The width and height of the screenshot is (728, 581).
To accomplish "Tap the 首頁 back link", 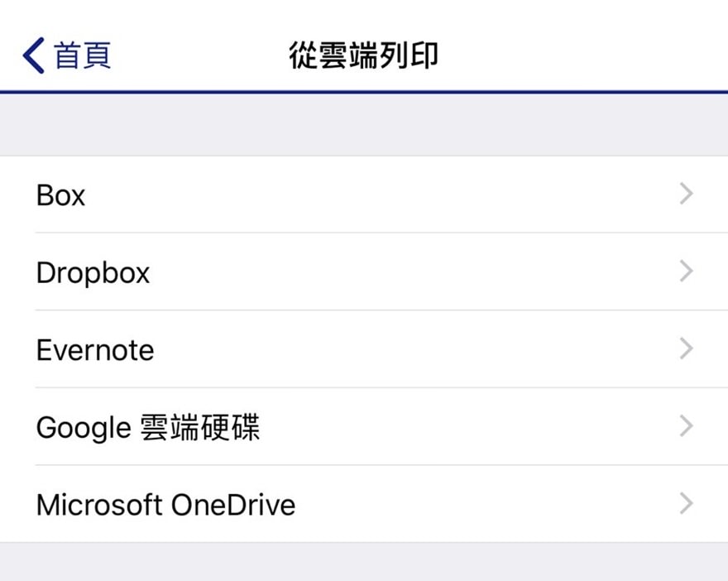I will (83, 54).
